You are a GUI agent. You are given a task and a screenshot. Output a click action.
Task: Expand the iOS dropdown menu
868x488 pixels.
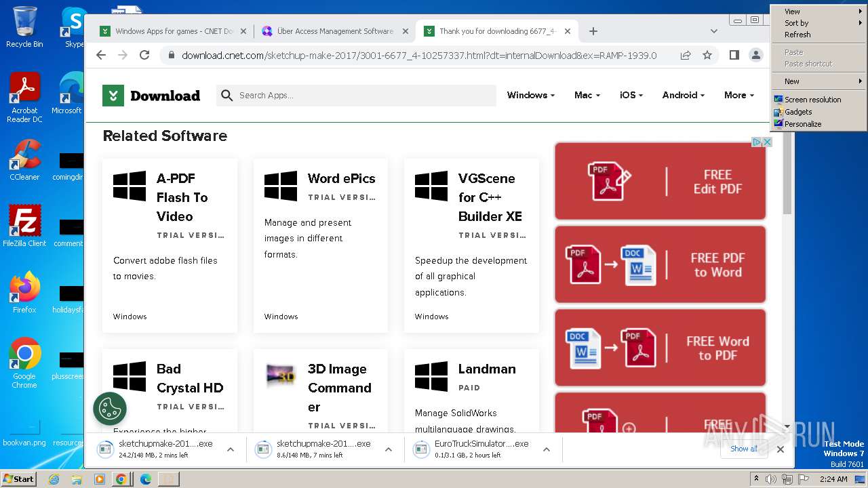pos(631,96)
